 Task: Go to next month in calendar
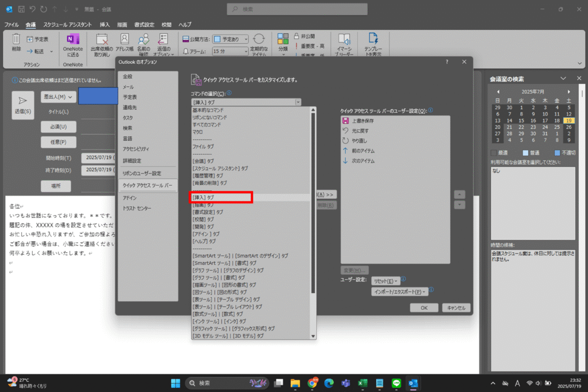click(x=568, y=91)
